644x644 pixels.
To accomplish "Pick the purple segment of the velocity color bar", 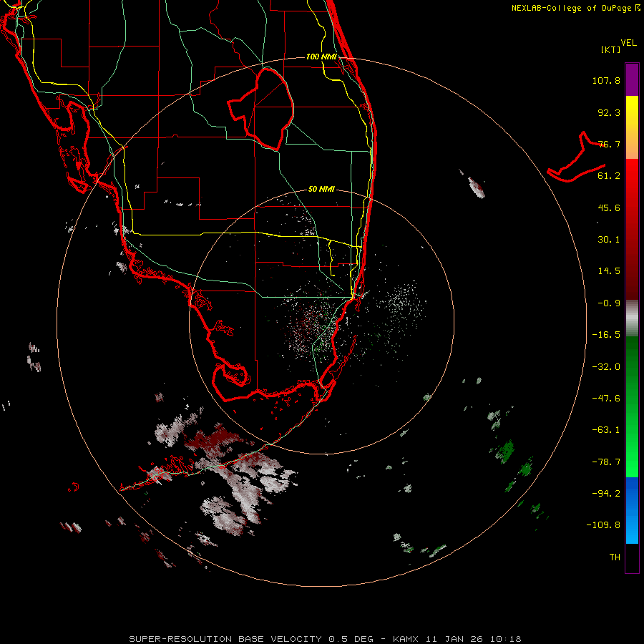I will 632,79.
